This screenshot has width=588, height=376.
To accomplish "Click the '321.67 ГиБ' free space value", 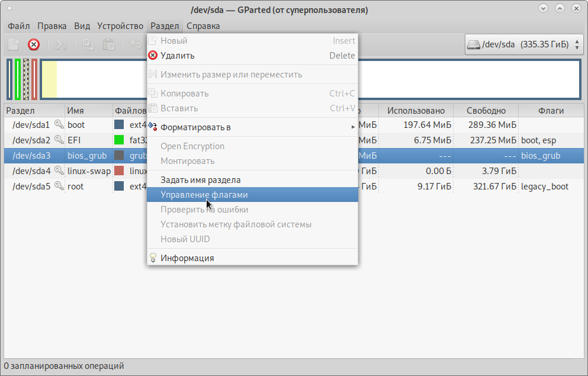I will pos(494,187).
